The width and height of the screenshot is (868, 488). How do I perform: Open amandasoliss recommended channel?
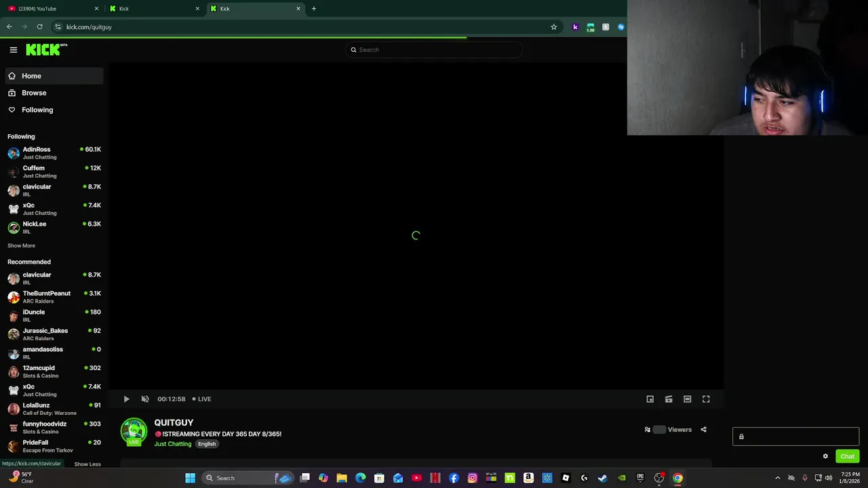tap(54, 353)
